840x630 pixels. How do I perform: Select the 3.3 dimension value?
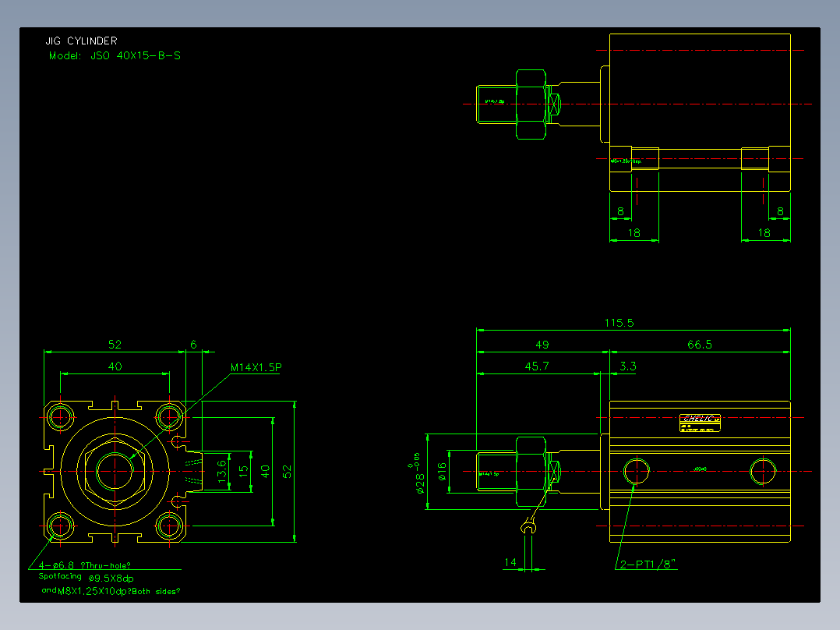[628, 366]
